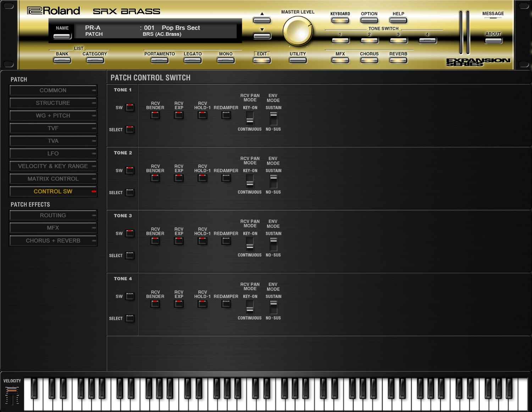
Task: Click the HELP button
Action: (398, 21)
